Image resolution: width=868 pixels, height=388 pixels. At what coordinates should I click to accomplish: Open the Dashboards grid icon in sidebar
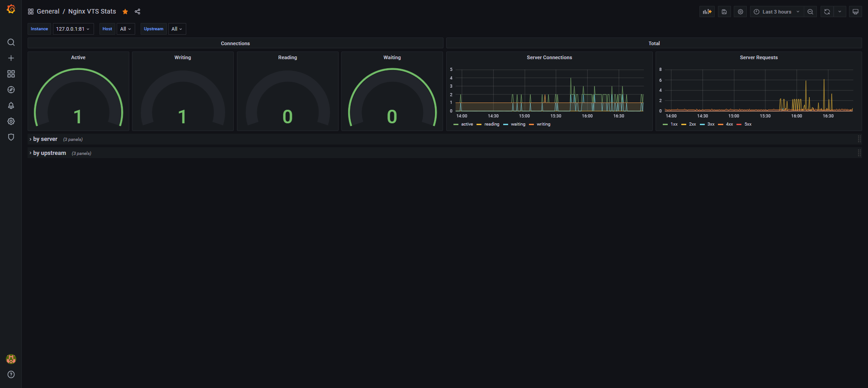click(11, 74)
